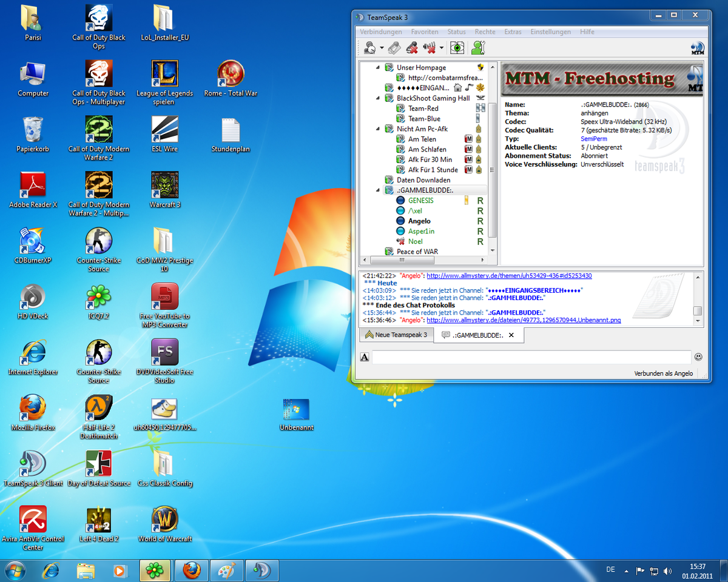Select the Peace of WAR channel
The image size is (728, 582).
click(417, 252)
